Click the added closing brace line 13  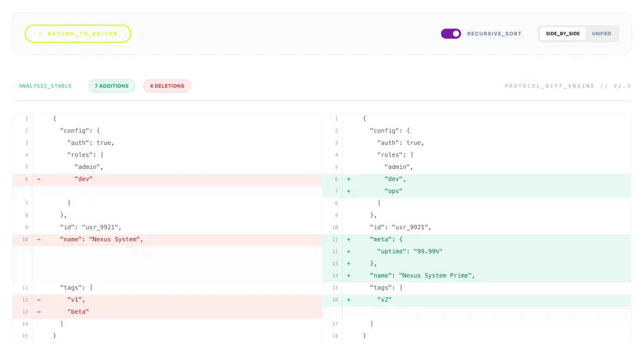[477, 263]
